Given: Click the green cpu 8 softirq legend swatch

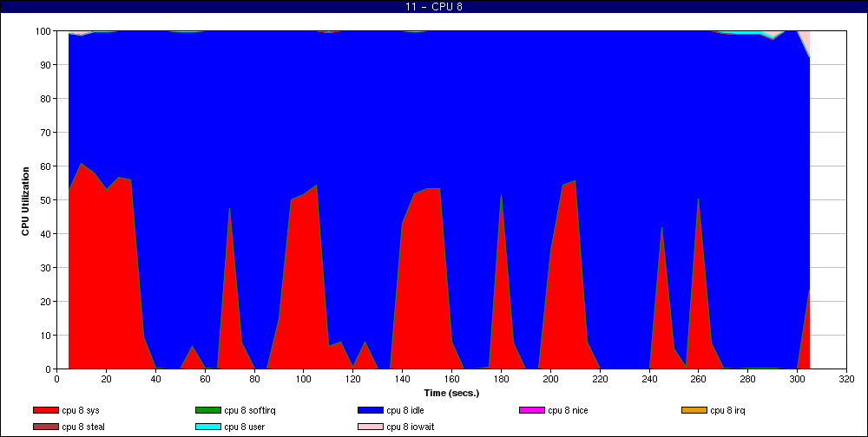Looking at the screenshot, I should tap(207, 410).
